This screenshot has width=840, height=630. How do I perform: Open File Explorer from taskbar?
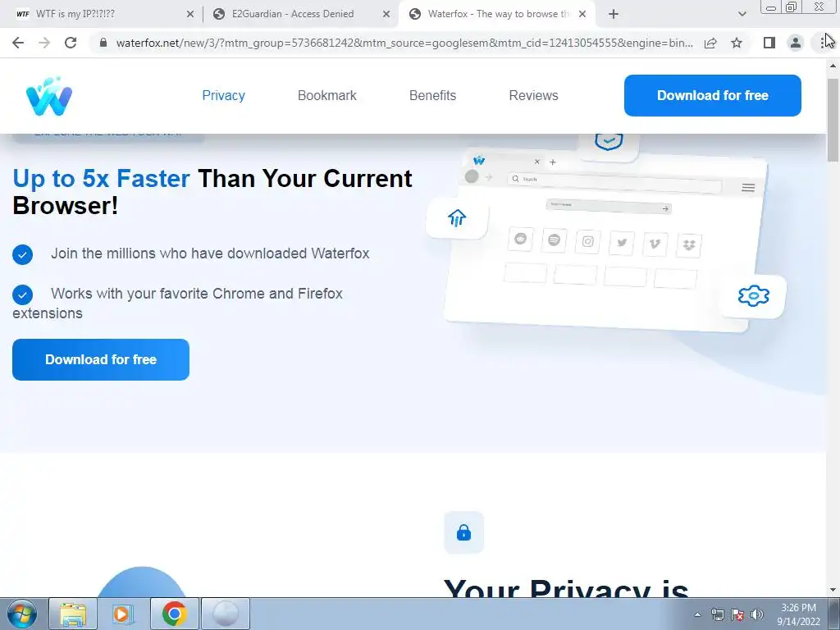pyautogui.click(x=73, y=614)
